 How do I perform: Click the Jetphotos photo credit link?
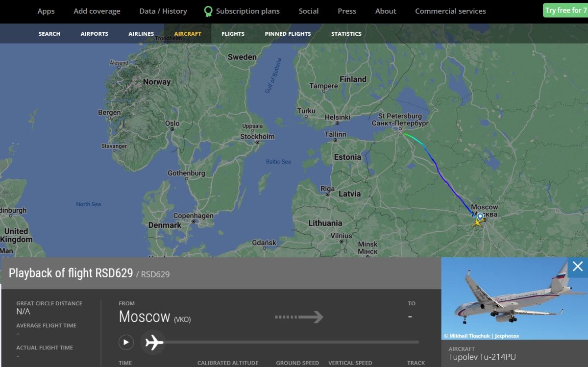click(507, 336)
